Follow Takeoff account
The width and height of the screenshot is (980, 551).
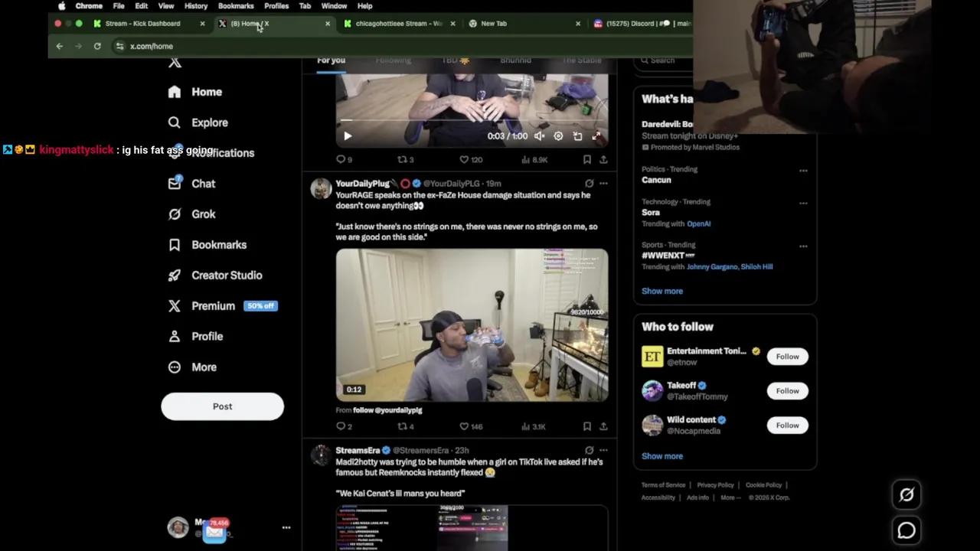[x=787, y=391]
